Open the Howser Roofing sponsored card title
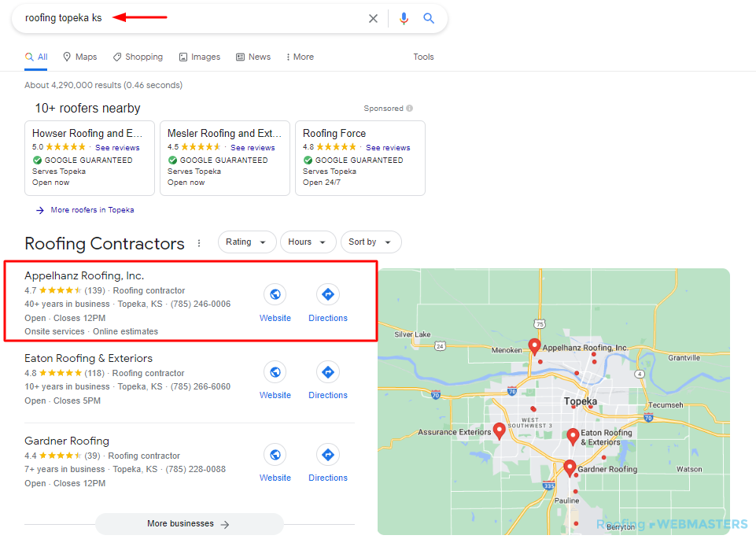 pos(87,133)
